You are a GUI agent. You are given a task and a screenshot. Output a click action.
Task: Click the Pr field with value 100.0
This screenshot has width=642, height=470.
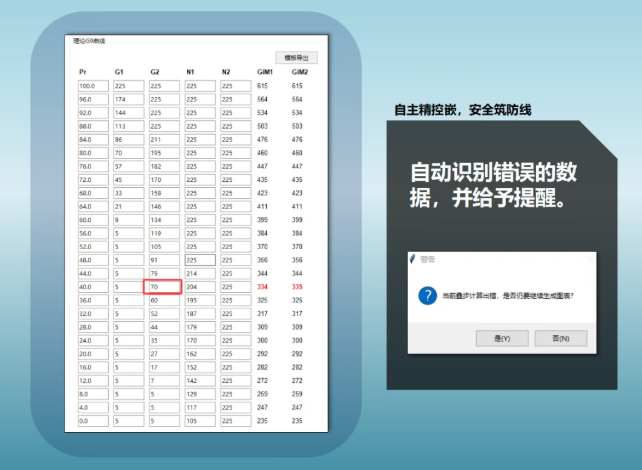93,86
